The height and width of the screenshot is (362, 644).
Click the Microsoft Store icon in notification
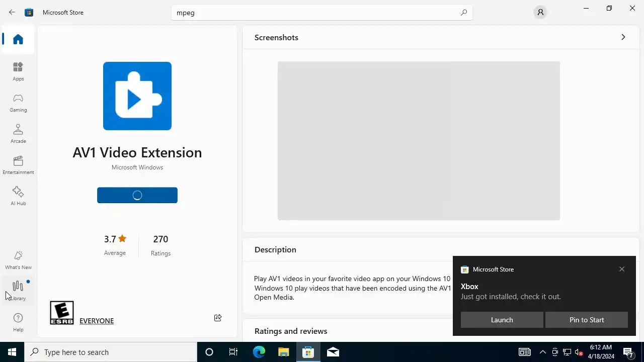click(x=465, y=269)
